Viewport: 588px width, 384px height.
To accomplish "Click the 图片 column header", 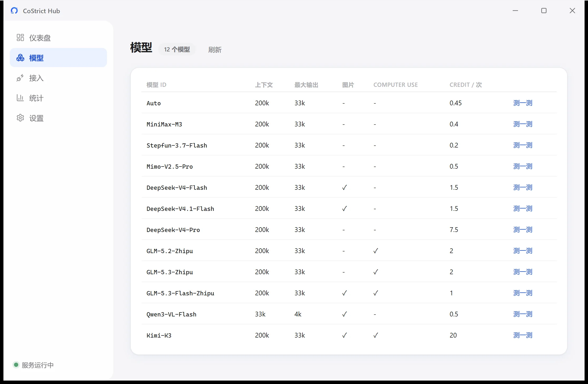I will 348,85.
